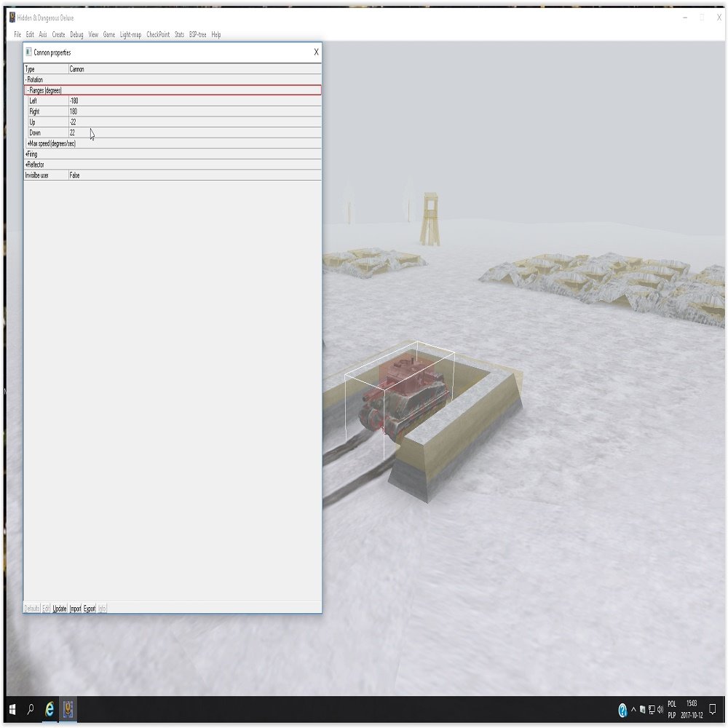This screenshot has height=728, width=728.
Task: Open the Action Center notifications icon
Action: point(713,709)
